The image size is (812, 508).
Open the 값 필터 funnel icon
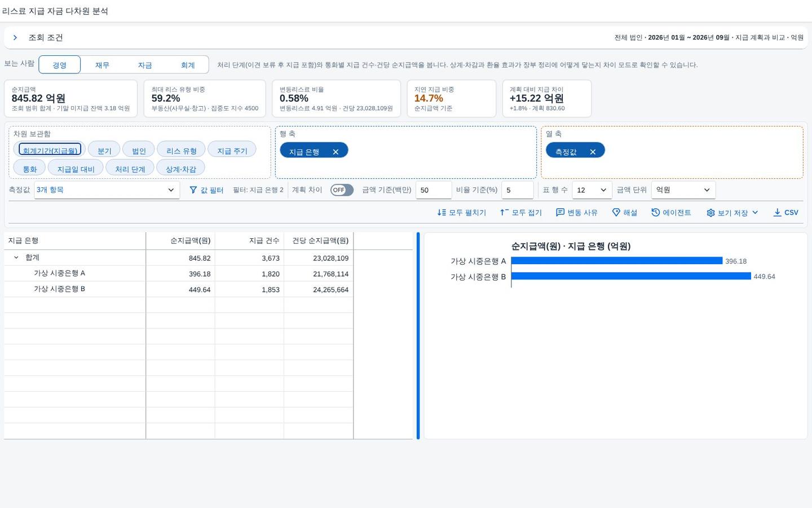click(x=193, y=190)
